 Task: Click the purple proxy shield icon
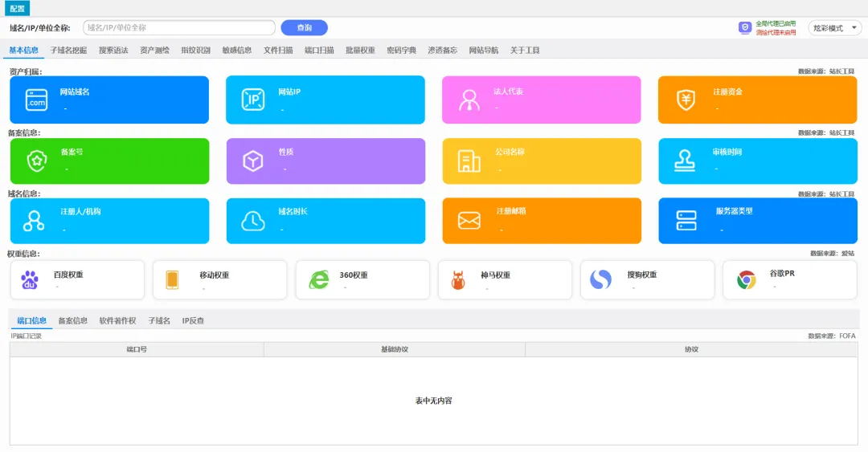click(x=745, y=28)
